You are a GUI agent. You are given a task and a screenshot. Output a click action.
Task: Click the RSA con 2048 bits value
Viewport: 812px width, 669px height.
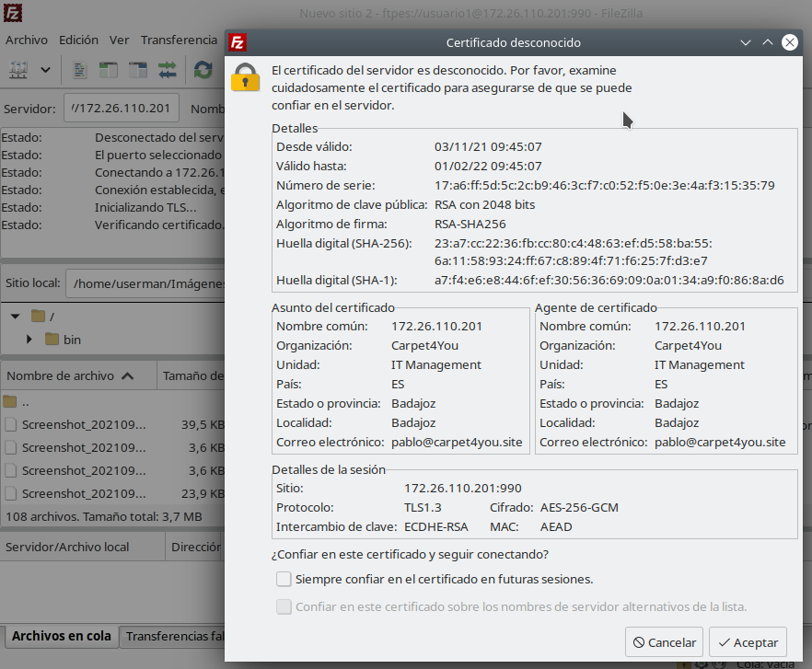click(x=484, y=204)
